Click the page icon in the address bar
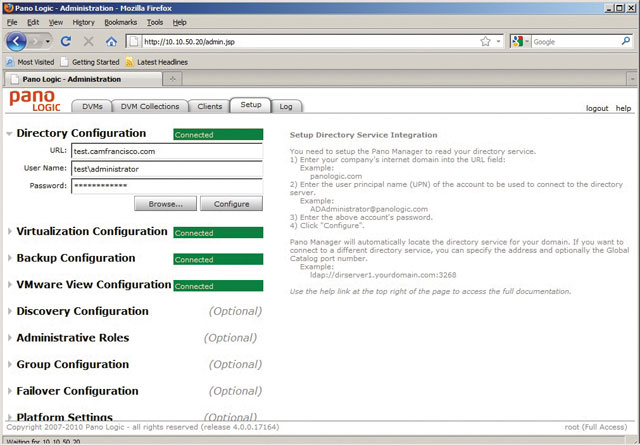640x446 pixels. click(134, 42)
